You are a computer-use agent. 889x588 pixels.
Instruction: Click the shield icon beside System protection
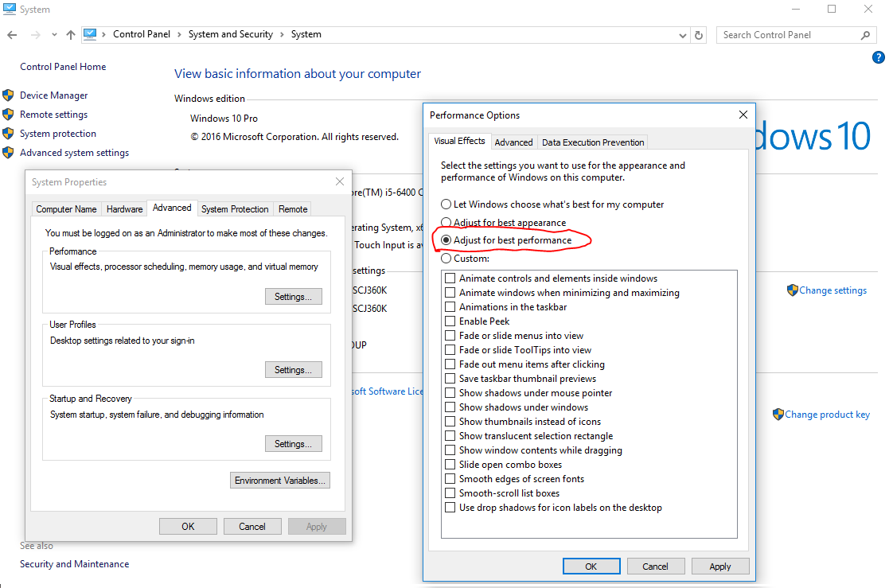(8, 134)
